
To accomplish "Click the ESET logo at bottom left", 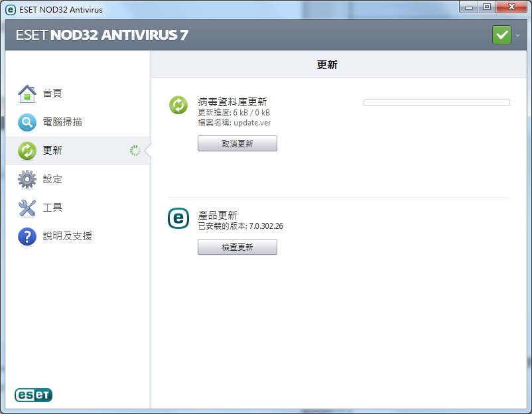I will pos(33,395).
